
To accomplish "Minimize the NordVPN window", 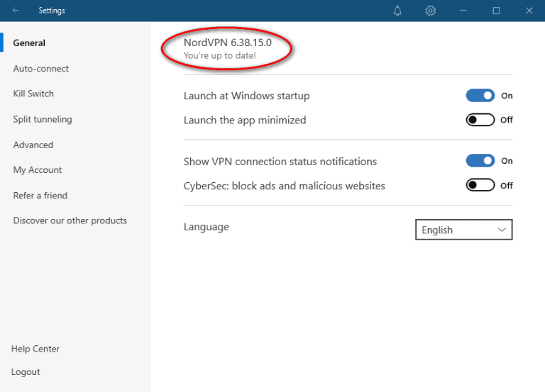I will [x=463, y=11].
